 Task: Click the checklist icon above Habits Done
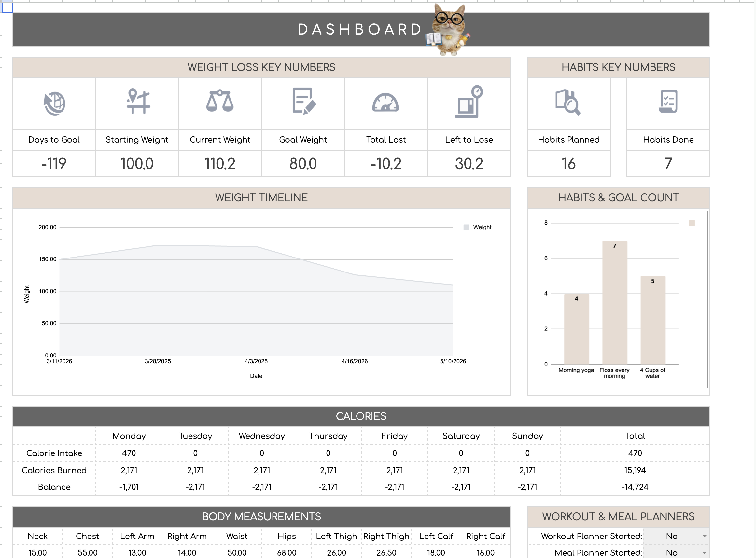[x=668, y=101]
